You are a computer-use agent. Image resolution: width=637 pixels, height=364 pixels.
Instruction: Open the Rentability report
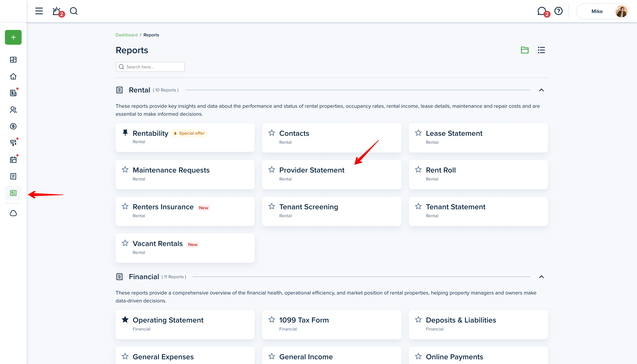click(x=185, y=137)
